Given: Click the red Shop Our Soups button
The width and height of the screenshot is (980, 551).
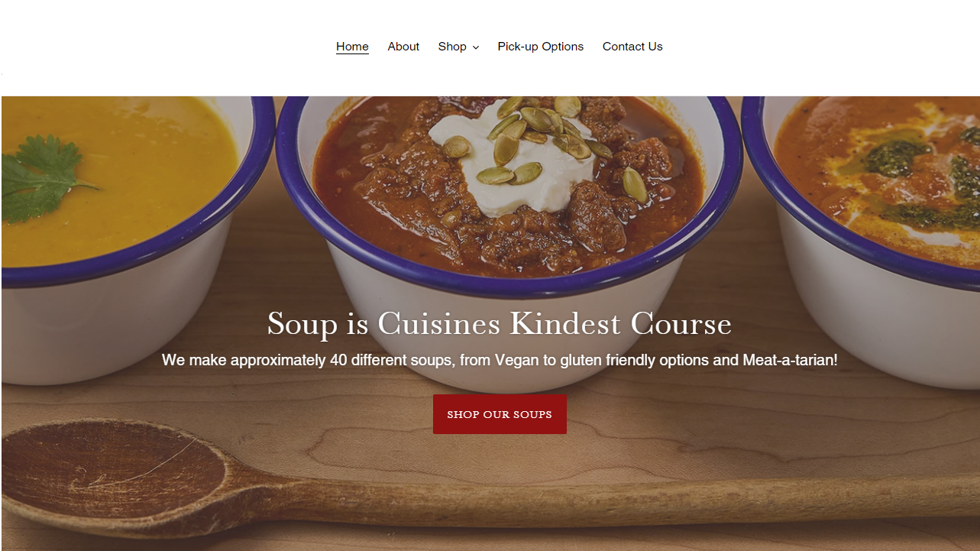Looking at the screenshot, I should (x=500, y=414).
